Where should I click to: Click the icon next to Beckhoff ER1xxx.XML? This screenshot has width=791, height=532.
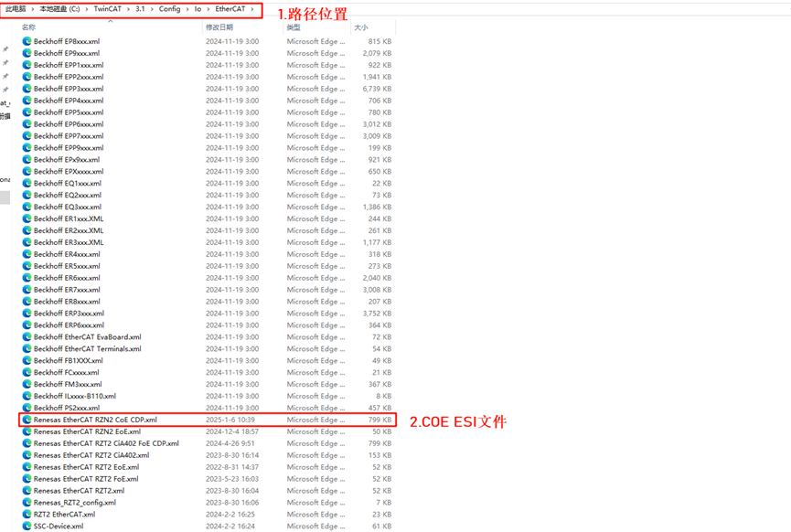point(27,218)
